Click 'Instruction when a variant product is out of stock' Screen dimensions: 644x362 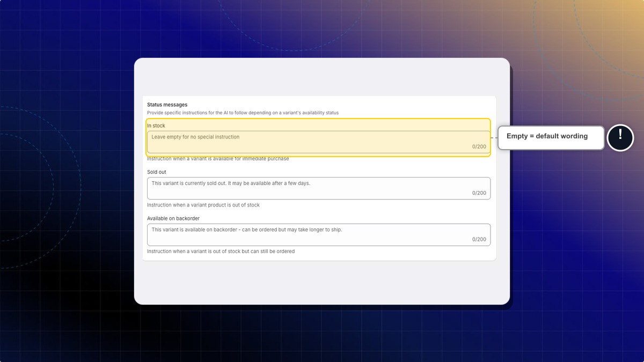tap(203, 205)
